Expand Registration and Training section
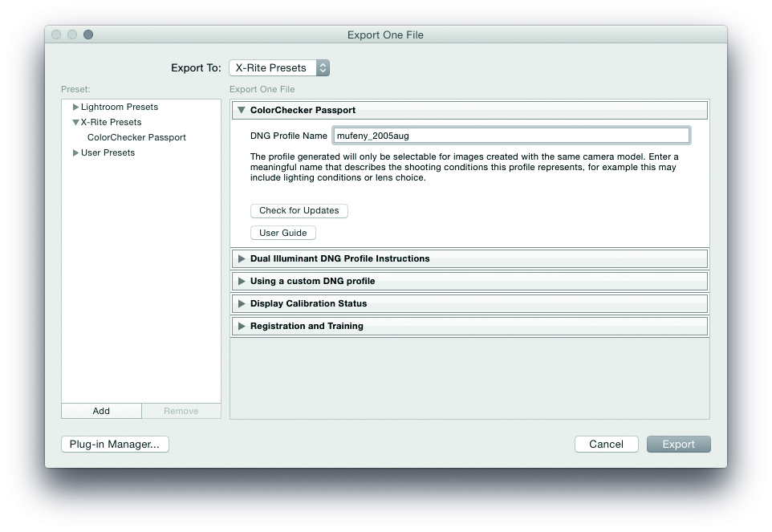The image size is (772, 532). click(x=242, y=327)
